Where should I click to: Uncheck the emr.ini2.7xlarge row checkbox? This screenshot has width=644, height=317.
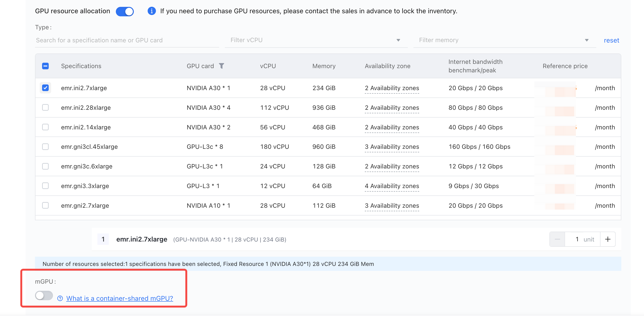point(45,88)
